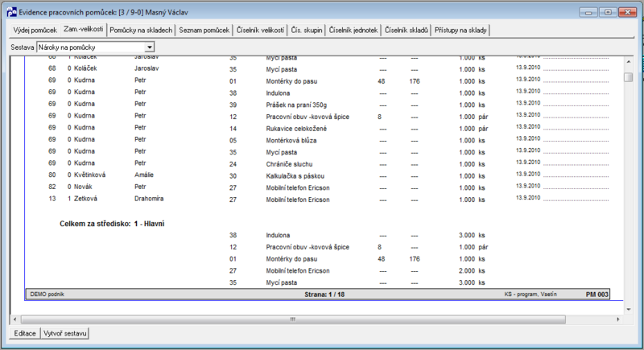Viewport: 644px width, 350px height.
Task: Open the Číselník velikostí tab
Action: [260, 31]
